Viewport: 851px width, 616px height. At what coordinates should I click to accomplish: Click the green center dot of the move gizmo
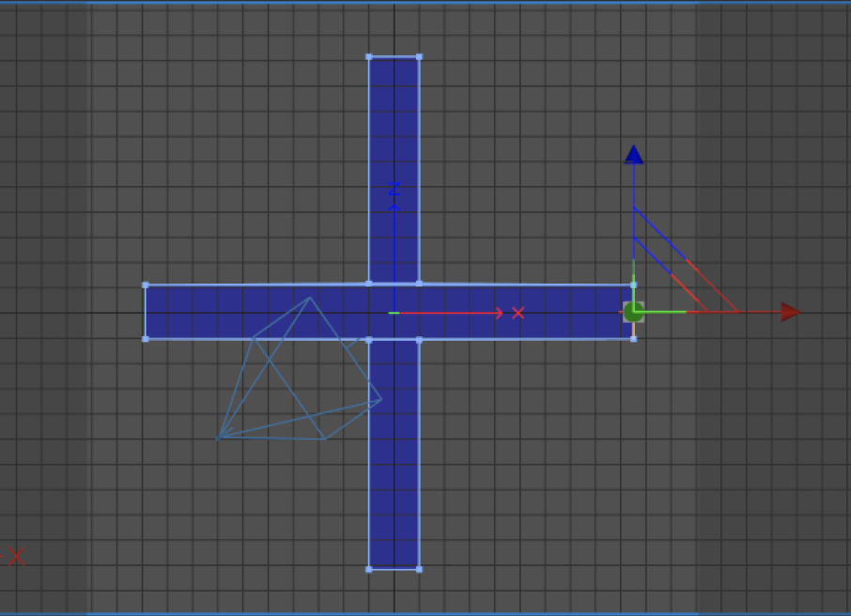click(633, 312)
